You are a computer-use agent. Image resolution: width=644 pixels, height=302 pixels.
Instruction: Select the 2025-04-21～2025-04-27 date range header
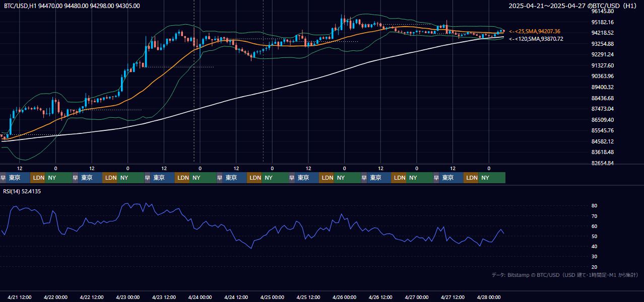[574, 6]
